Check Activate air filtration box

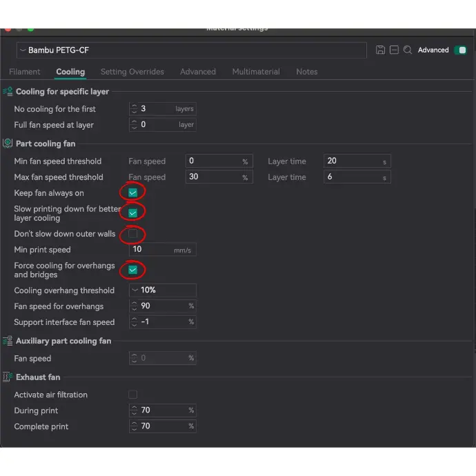point(133,395)
